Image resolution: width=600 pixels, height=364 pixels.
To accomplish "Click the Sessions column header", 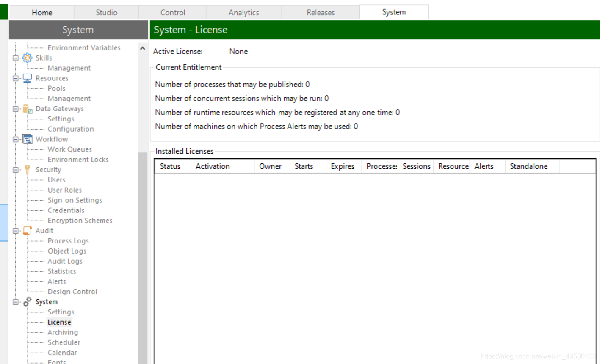I will point(415,166).
